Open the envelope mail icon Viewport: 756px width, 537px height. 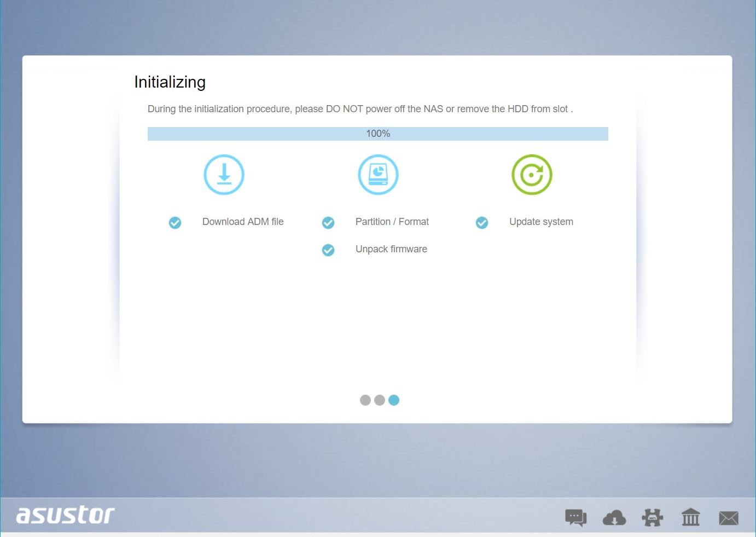click(x=729, y=518)
